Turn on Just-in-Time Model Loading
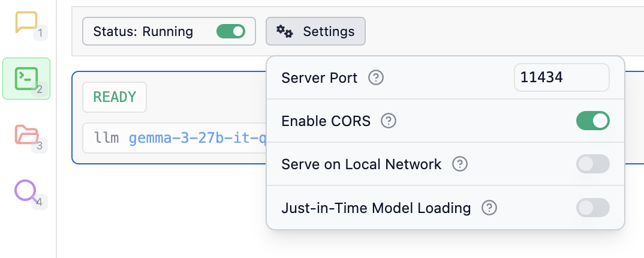The image size is (644, 258). pyautogui.click(x=592, y=208)
